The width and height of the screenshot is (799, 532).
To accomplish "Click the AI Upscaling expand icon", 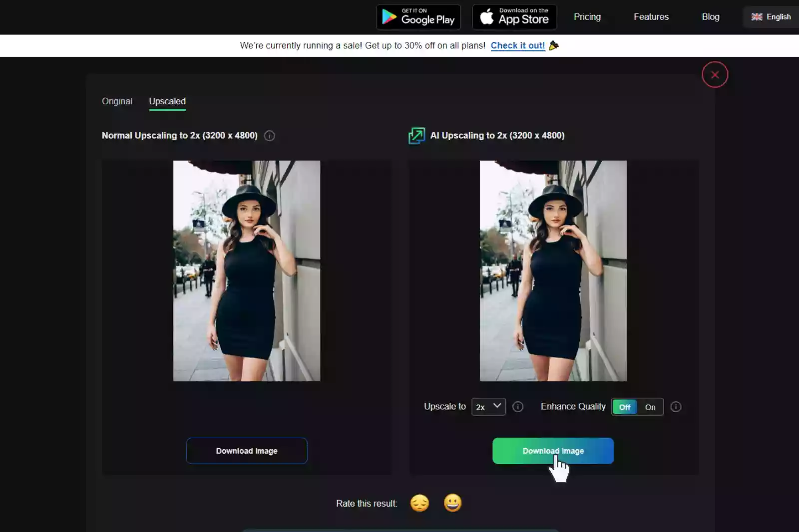I will click(x=416, y=135).
